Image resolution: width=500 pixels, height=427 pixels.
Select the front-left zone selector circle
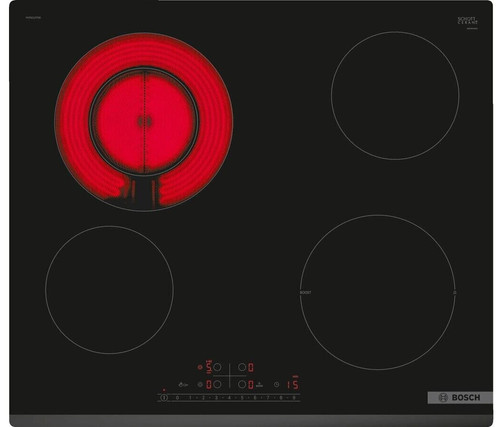click(217, 384)
